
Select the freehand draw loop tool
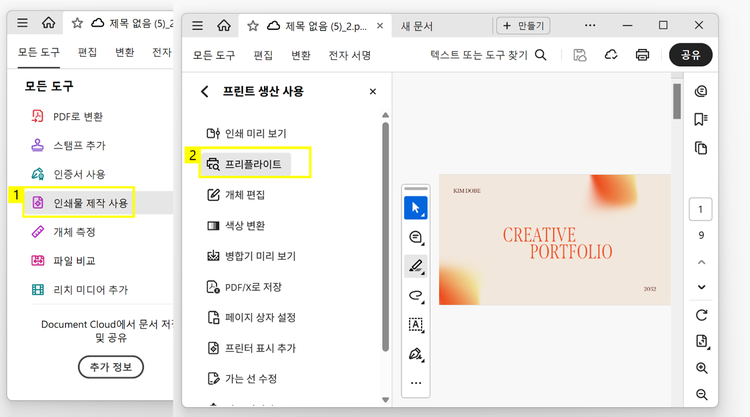coord(416,296)
